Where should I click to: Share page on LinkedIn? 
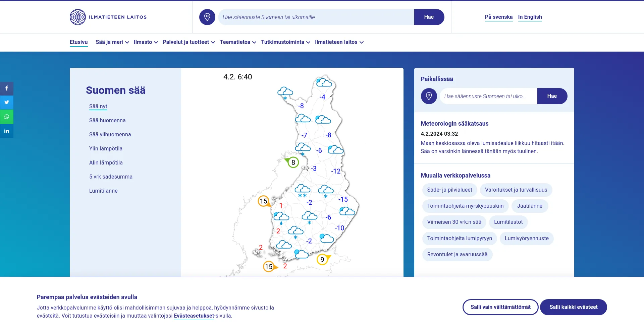point(7,131)
